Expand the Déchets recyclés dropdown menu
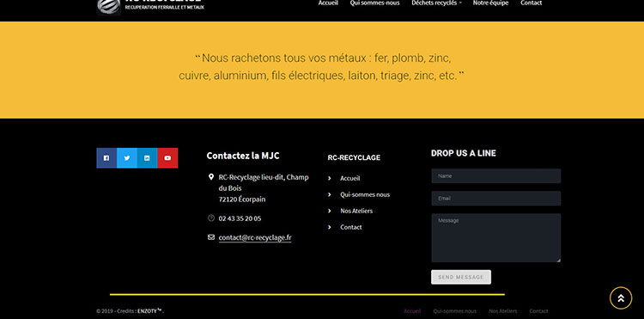Screen dimensions: 644x319 click(436, 3)
